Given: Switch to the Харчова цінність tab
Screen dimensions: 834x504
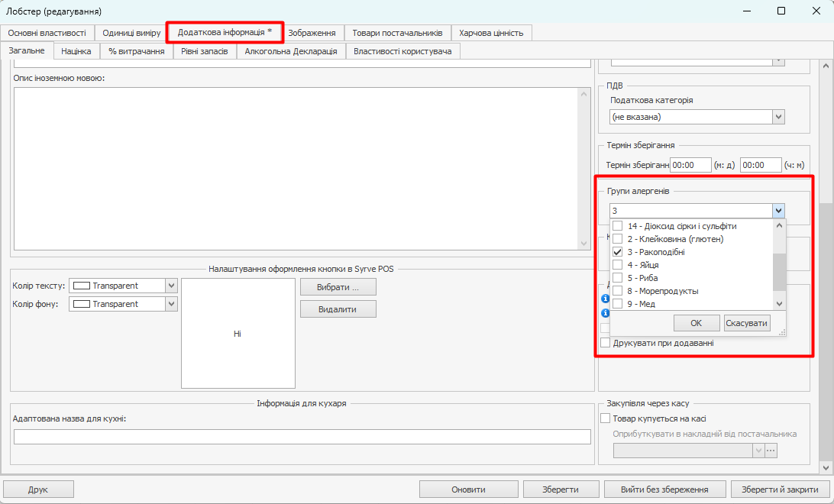Looking at the screenshot, I should (x=490, y=33).
